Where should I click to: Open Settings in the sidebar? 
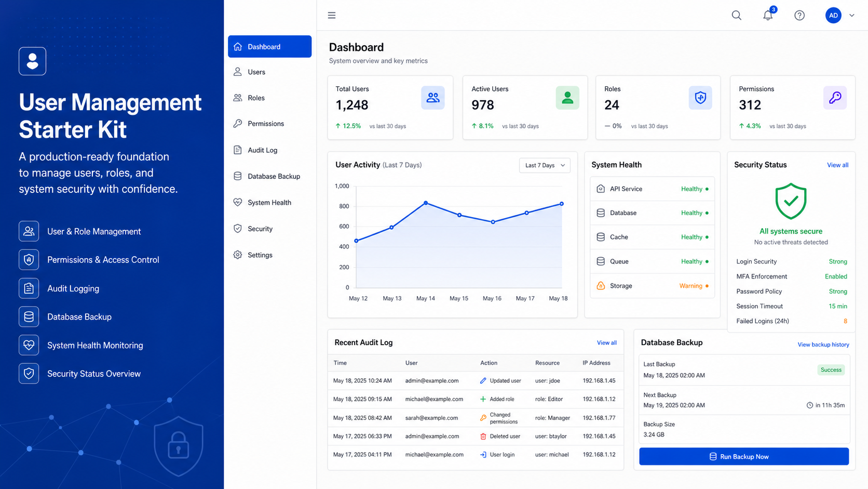(269, 255)
